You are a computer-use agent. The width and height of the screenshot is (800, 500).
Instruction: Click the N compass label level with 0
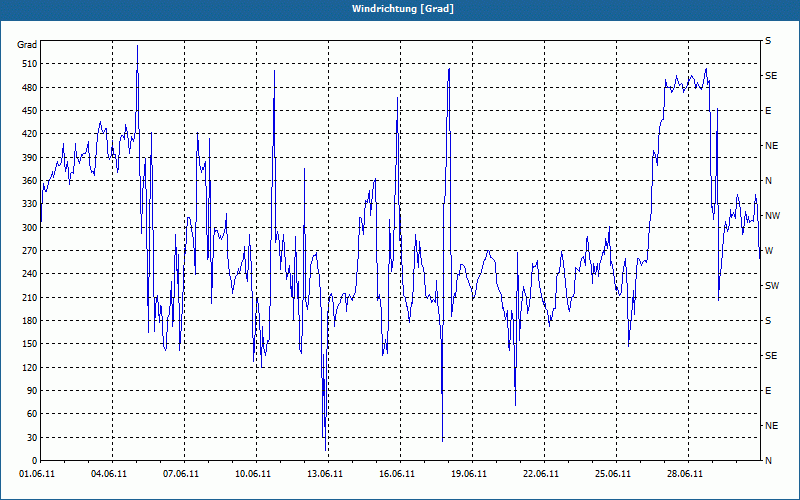pyautogui.click(x=769, y=461)
